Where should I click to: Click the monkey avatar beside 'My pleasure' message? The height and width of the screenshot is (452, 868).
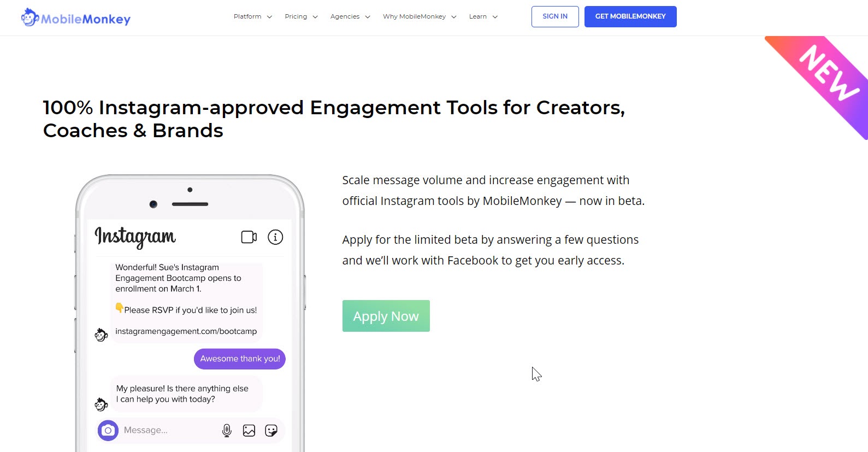[x=101, y=404]
